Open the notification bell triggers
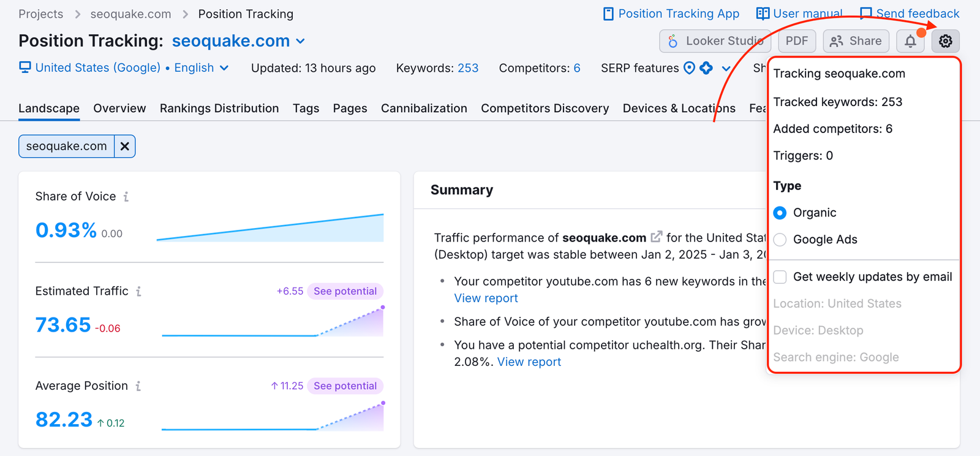 click(x=910, y=41)
